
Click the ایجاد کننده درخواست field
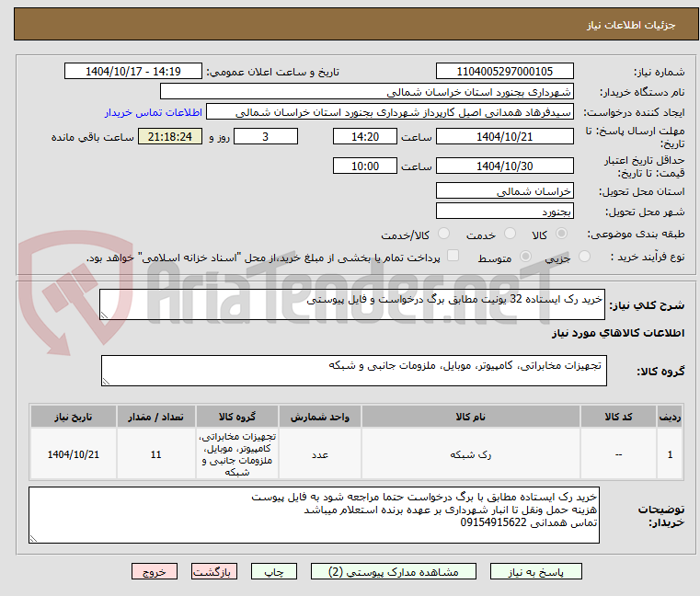point(390,111)
